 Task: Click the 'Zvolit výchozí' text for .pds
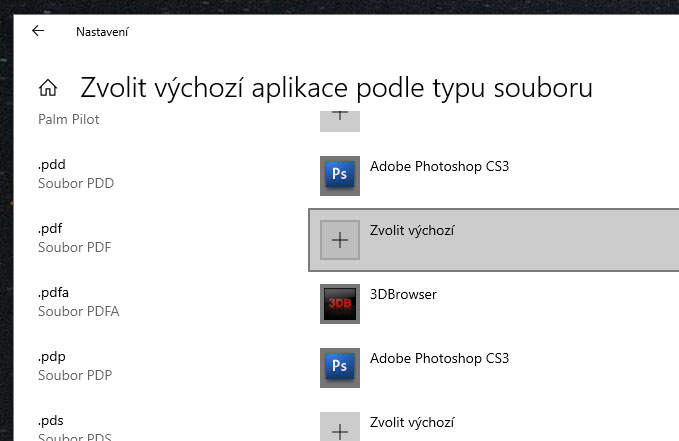click(x=412, y=422)
